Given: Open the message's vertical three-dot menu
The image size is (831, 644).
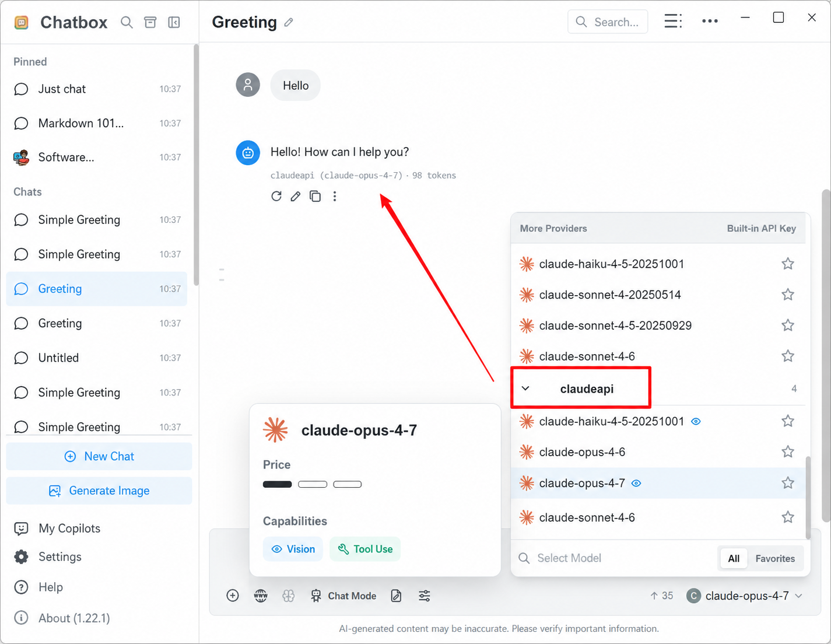Looking at the screenshot, I should pos(335,196).
